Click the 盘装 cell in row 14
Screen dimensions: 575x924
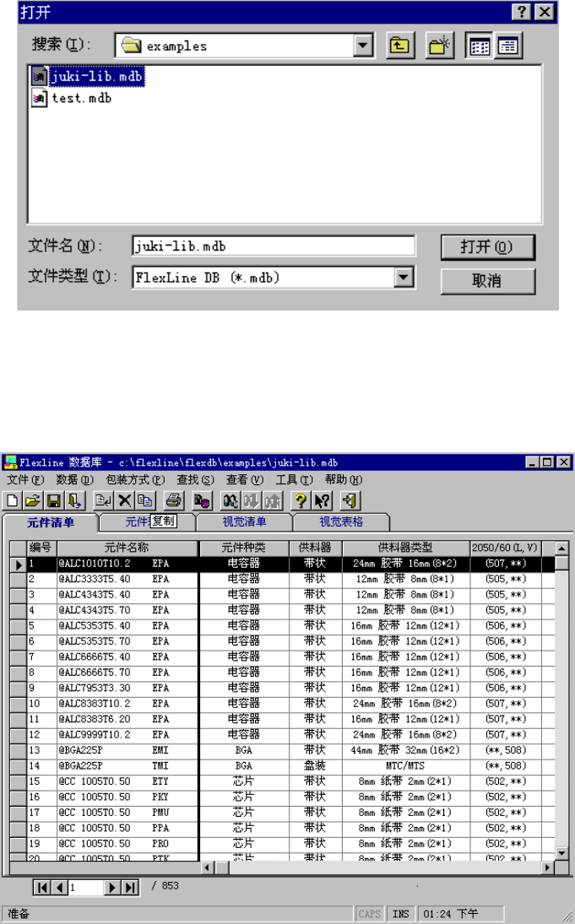pyautogui.click(x=315, y=766)
